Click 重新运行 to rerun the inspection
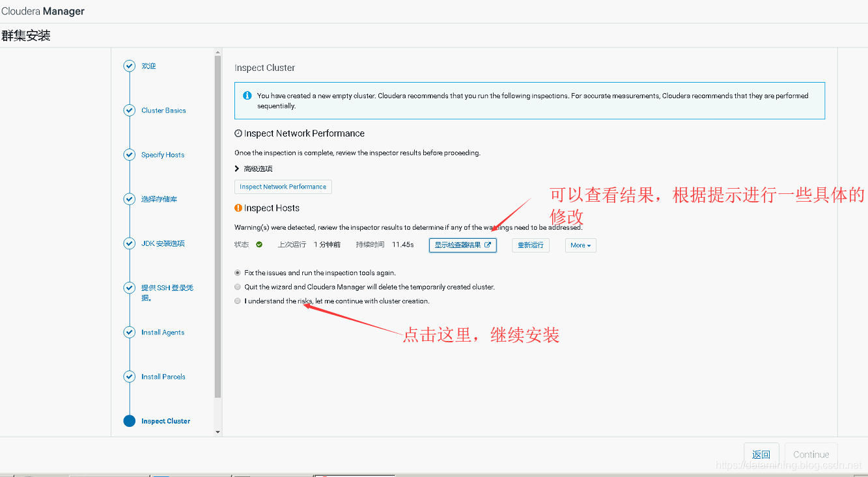This screenshot has height=477, width=868. [531, 245]
